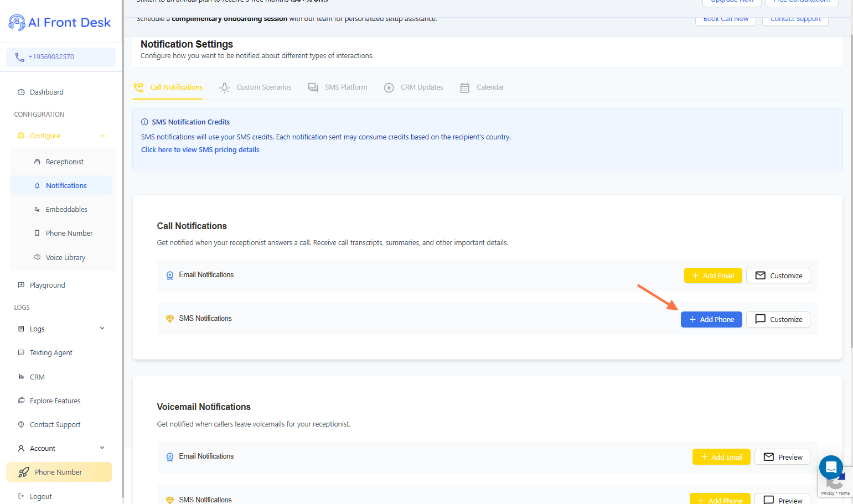Click the highlighted Phone Number rocket button
Viewport: 853px width, 504px height.
click(x=59, y=472)
